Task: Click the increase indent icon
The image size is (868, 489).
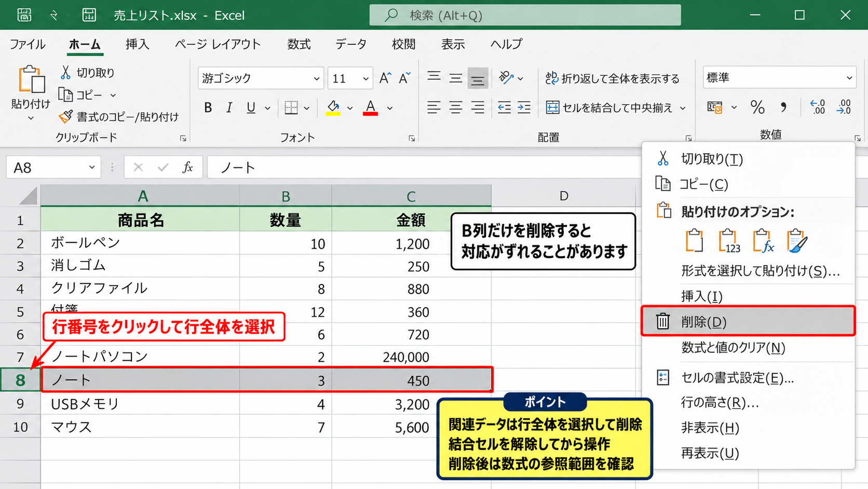Action: tap(524, 108)
